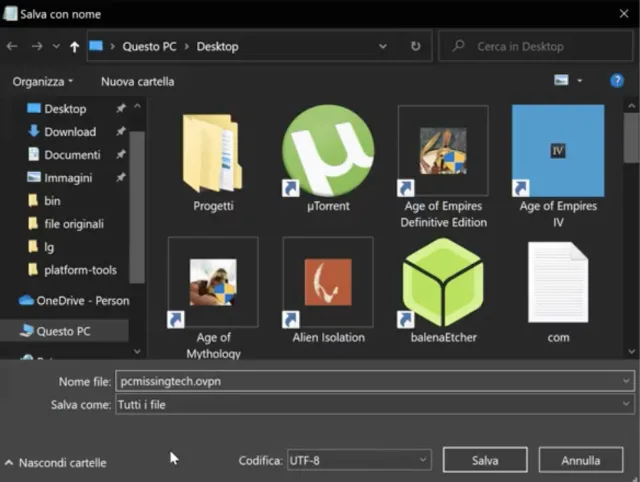Collapse folders with Nascondi cartelle
The height and width of the screenshot is (482, 640).
tap(55, 463)
